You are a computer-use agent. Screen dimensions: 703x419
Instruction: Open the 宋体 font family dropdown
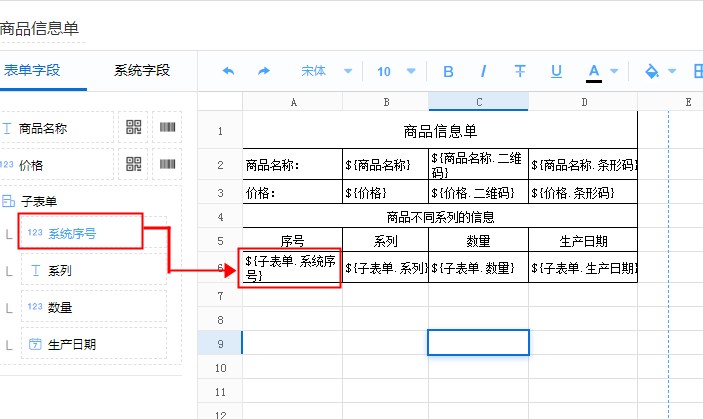[326, 71]
